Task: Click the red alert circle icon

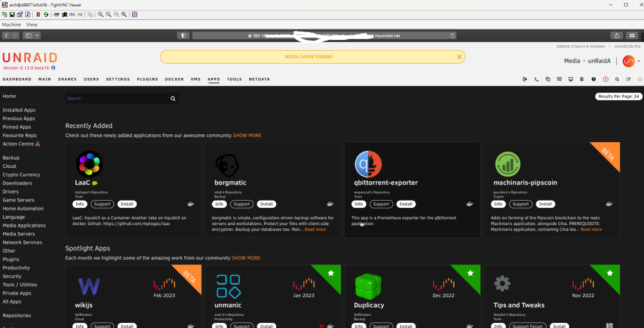Action: [605, 79]
